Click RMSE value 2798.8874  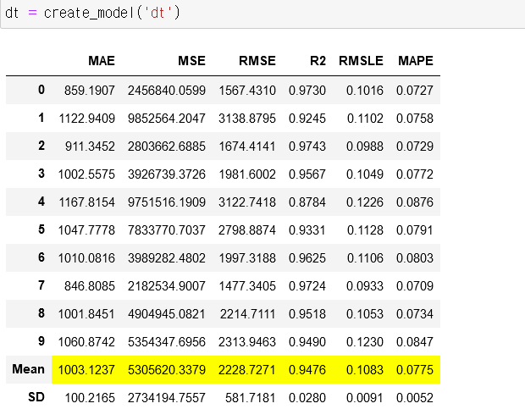click(x=247, y=230)
